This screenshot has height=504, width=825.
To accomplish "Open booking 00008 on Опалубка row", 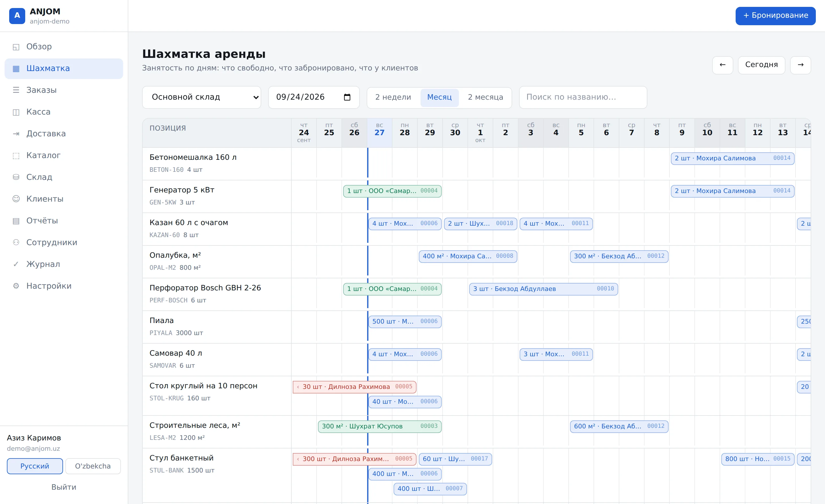I will (x=468, y=256).
